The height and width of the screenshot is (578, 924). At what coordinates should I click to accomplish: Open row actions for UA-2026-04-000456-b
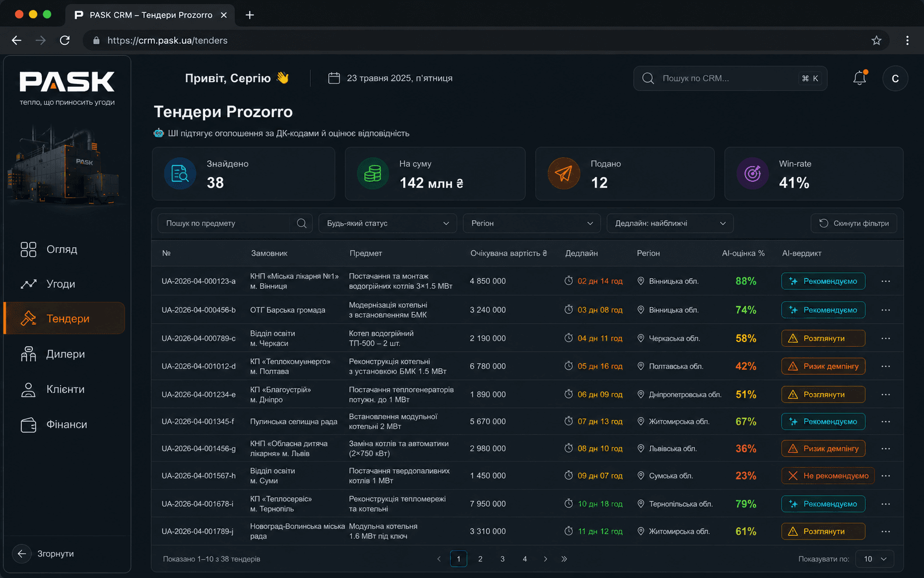point(886,310)
